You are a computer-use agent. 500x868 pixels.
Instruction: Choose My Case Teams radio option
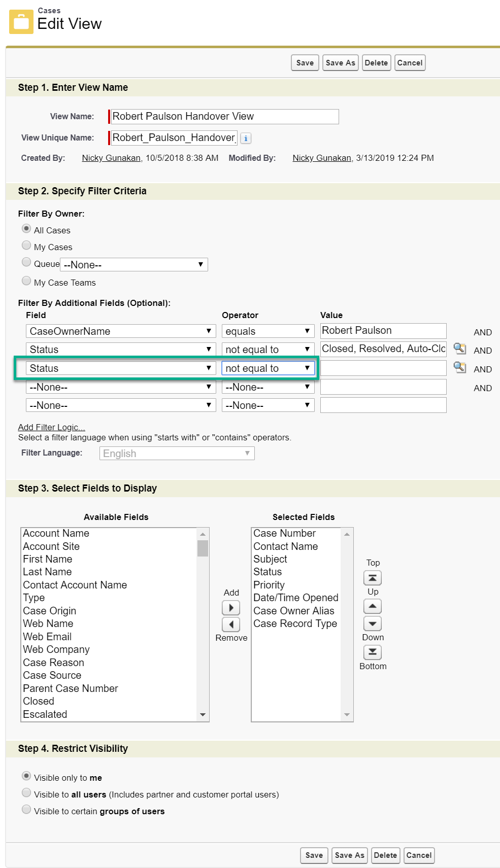26,281
